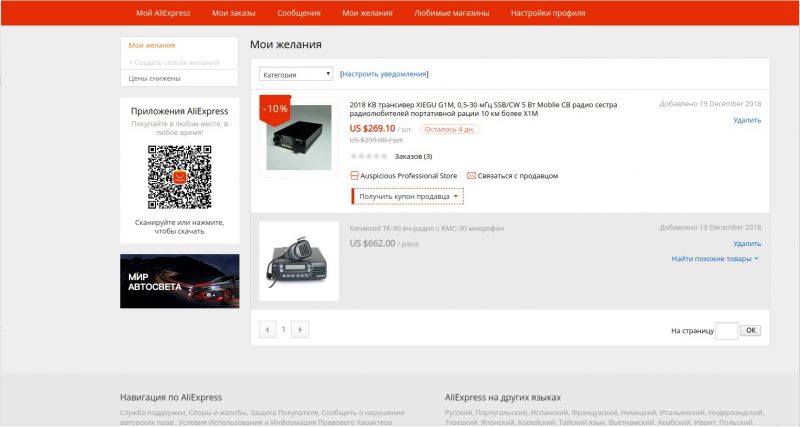Click the US $269.10 price

coord(372,129)
